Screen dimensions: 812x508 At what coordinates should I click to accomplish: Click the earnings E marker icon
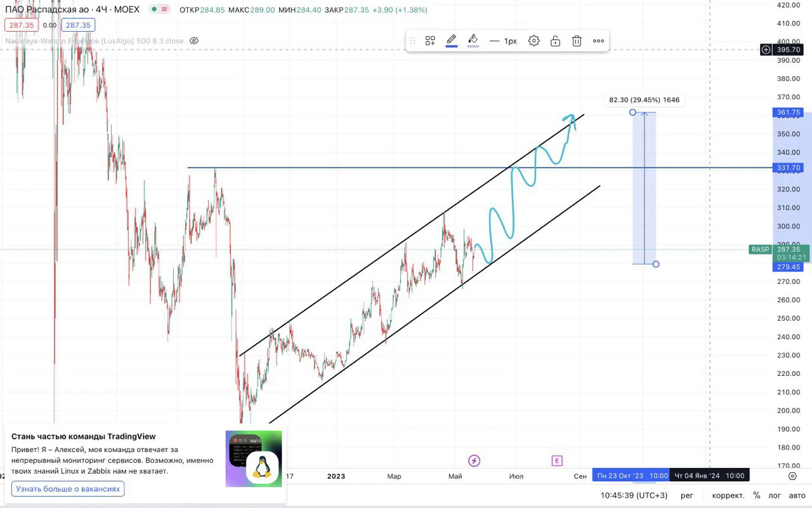557,460
